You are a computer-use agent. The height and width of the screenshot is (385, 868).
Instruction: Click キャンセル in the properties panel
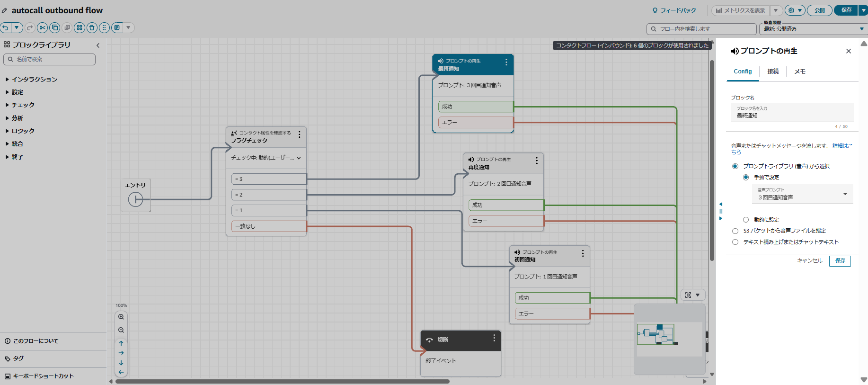809,261
